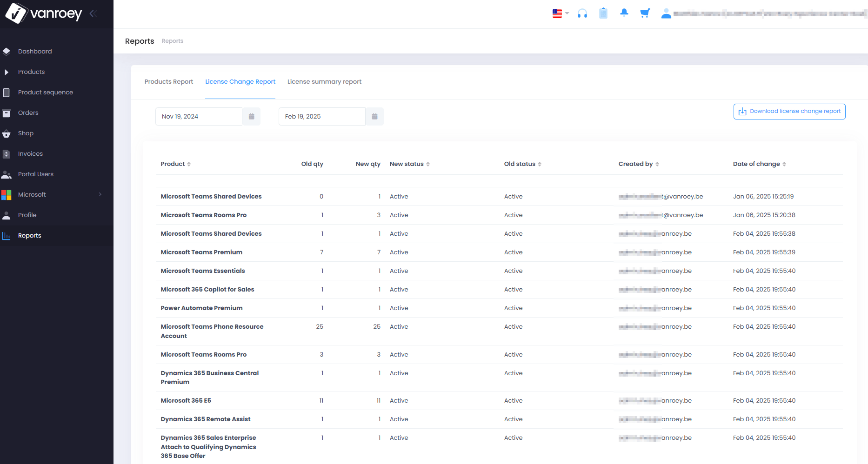Click Download license change report button

[x=789, y=112]
